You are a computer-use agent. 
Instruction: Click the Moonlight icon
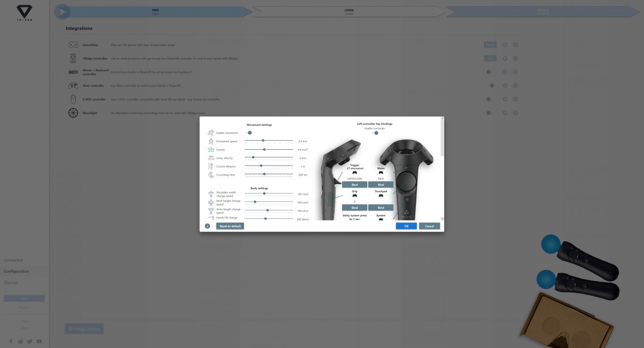(x=73, y=113)
